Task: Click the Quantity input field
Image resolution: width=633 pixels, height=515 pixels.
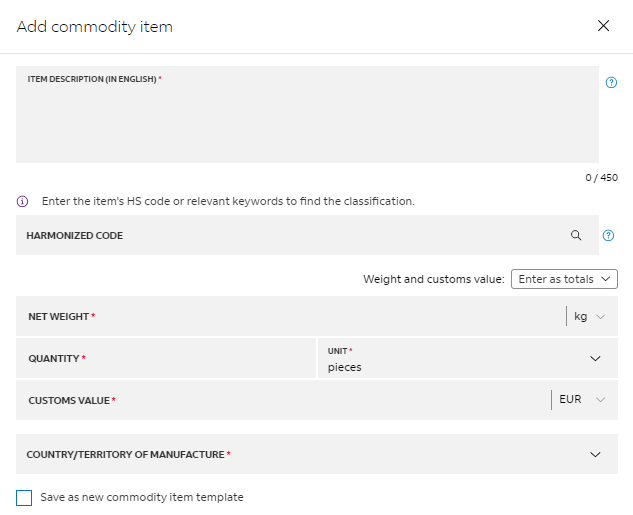Action: pos(166,358)
